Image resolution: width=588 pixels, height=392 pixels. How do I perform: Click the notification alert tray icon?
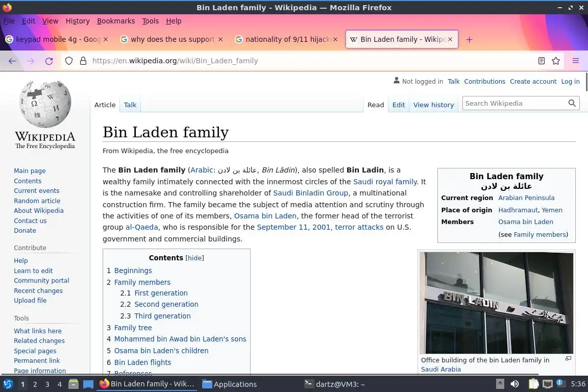[559, 383]
